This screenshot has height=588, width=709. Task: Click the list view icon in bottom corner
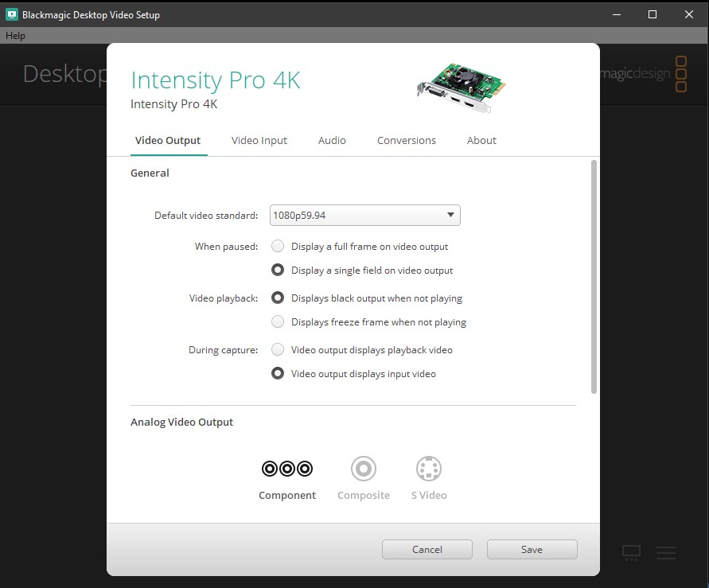(x=666, y=553)
